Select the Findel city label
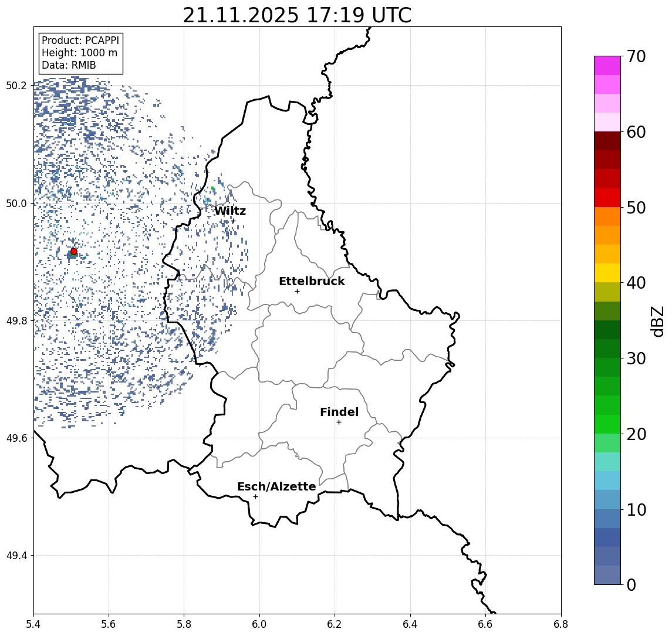The height and width of the screenshot is (636, 672). coord(339,412)
